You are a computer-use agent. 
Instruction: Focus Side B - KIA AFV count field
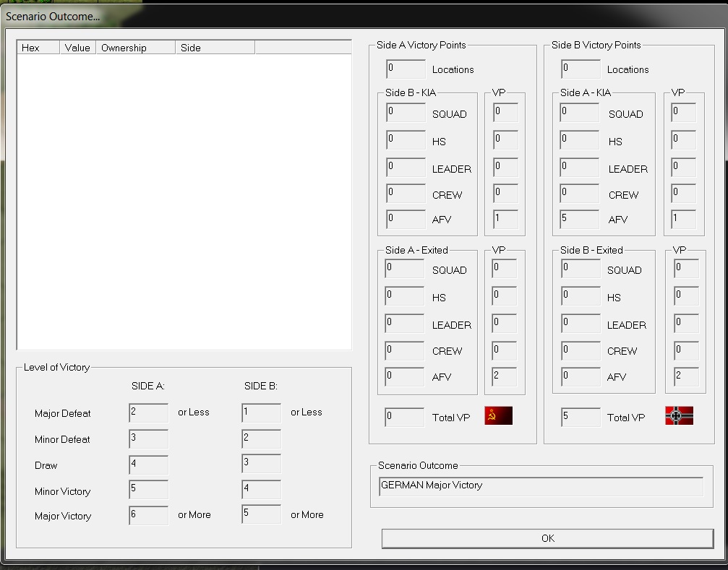coord(406,220)
